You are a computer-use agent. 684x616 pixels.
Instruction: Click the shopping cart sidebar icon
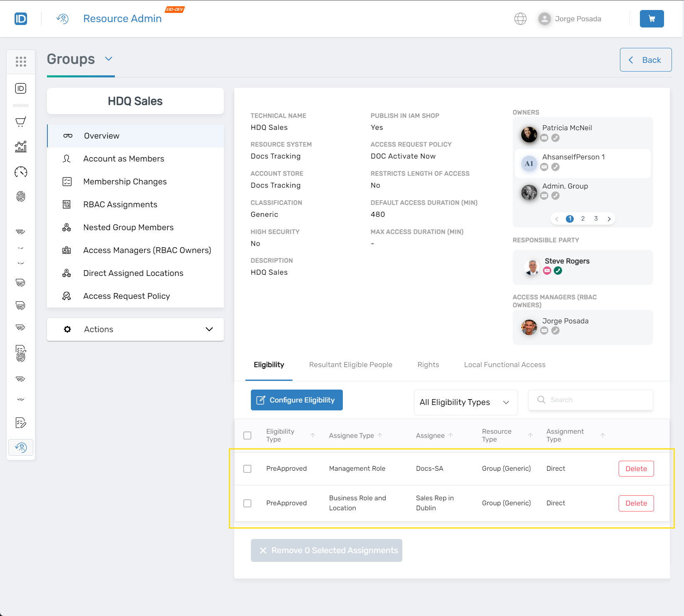pyautogui.click(x=21, y=121)
